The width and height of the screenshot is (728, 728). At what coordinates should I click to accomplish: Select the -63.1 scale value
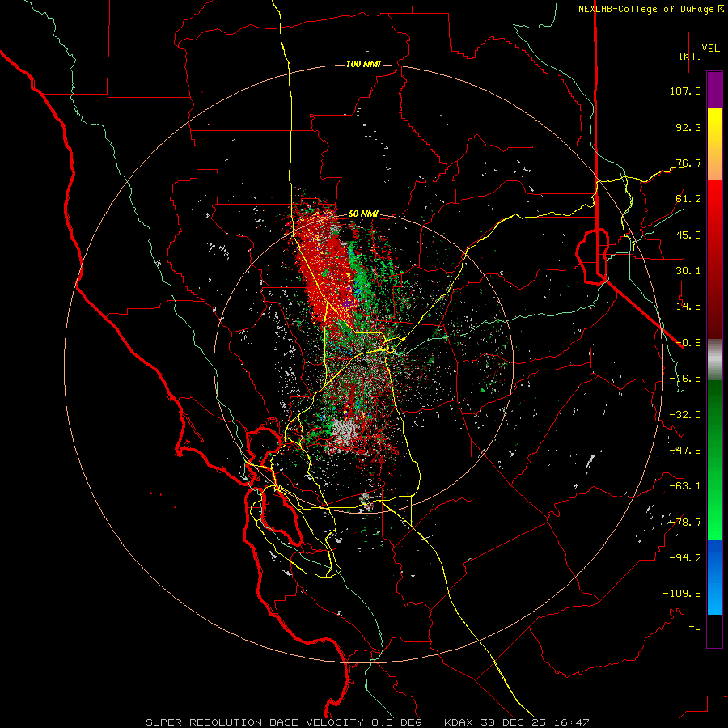(x=685, y=486)
